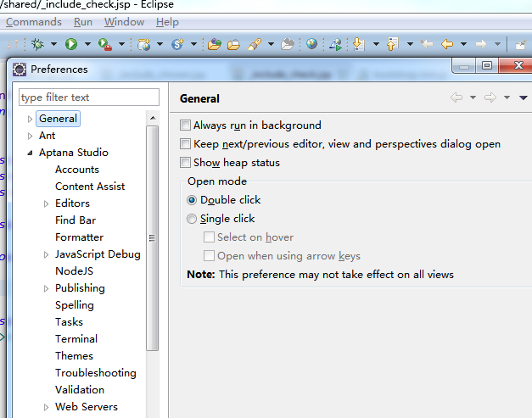Open the Search flashlight dropdown arrow
This screenshot has width=532, height=418.
click(x=271, y=44)
